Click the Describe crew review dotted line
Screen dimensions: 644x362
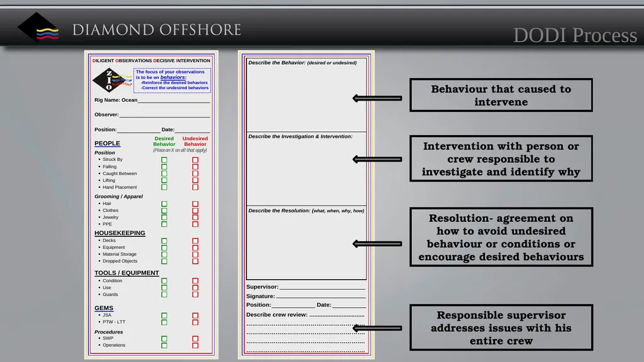(x=337, y=315)
